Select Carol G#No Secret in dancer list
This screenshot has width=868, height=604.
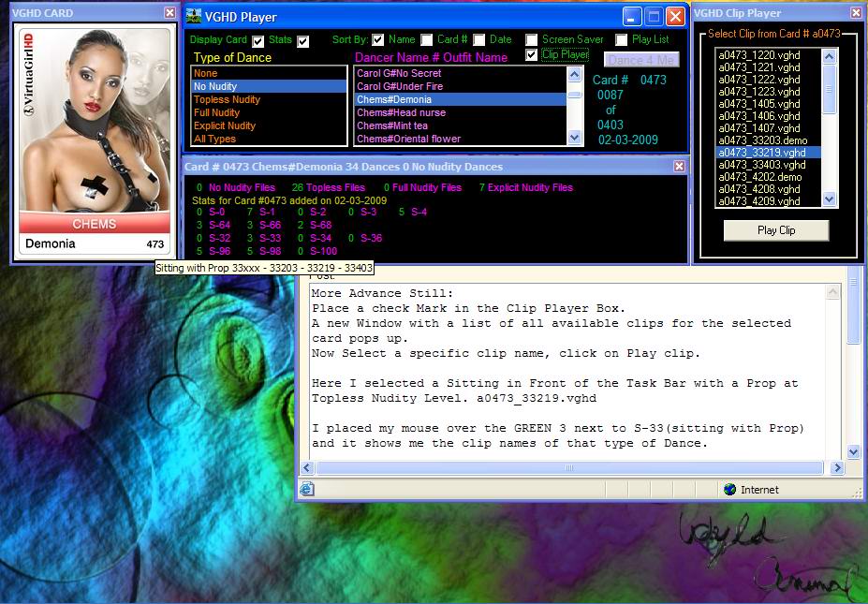click(460, 73)
